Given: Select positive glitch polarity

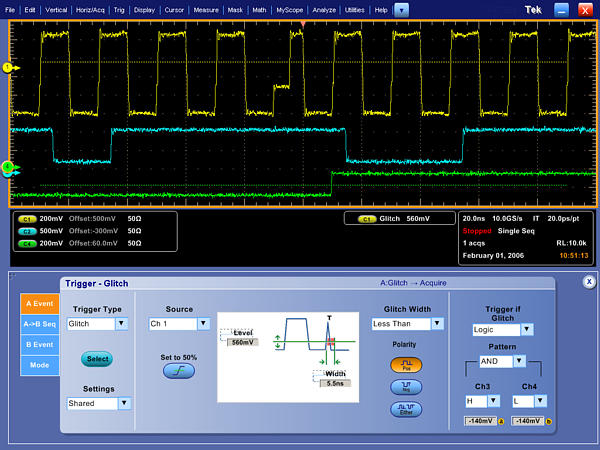Looking at the screenshot, I should [x=405, y=366].
